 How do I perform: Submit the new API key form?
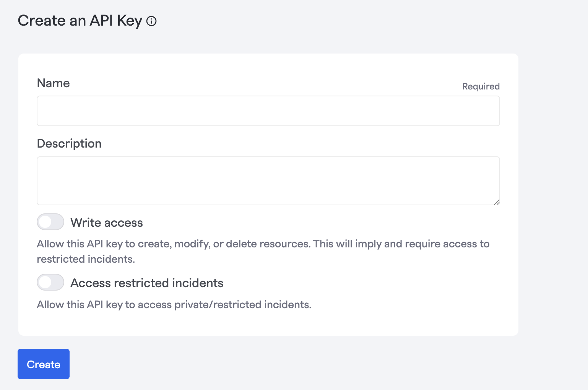point(43,364)
